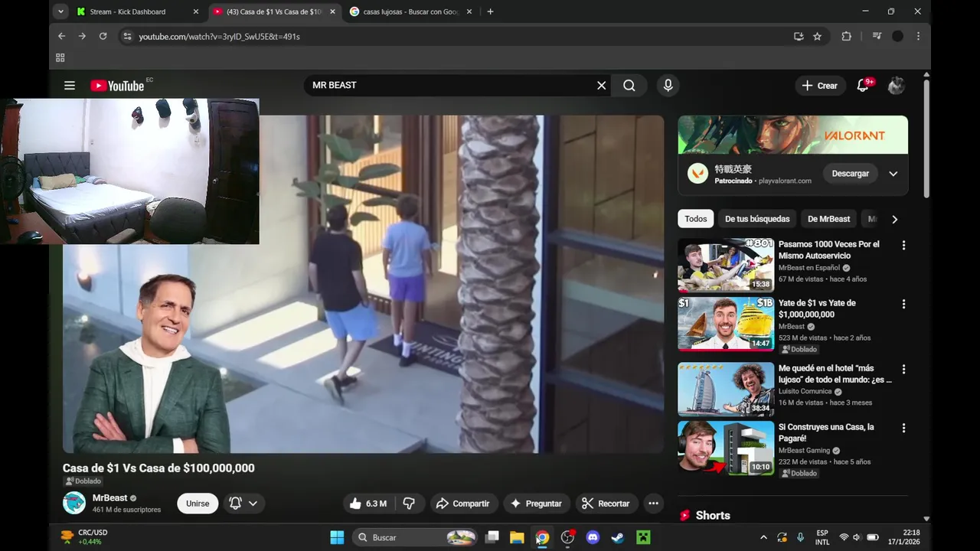Start voice search with microphone

[x=668, y=86]
